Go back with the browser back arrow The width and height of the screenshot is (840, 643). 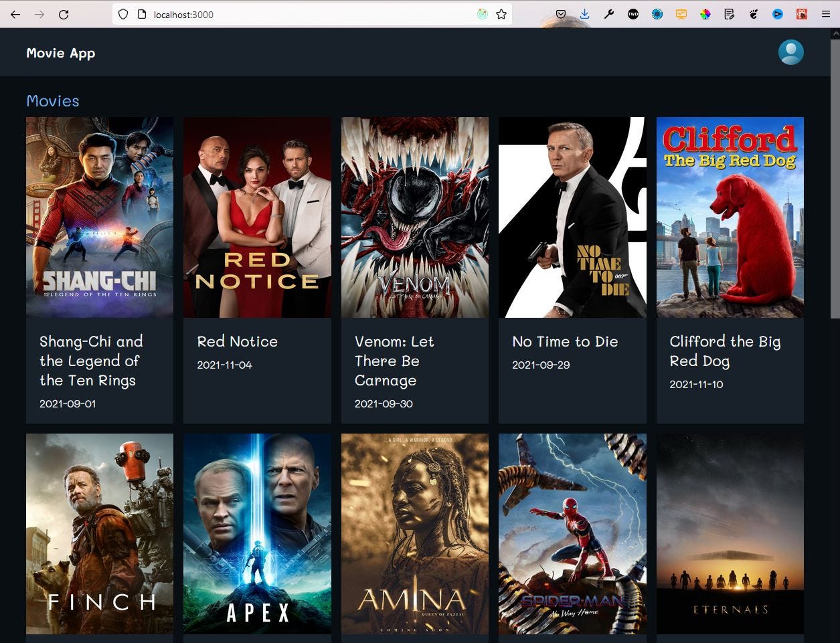(x=15, y=14)
